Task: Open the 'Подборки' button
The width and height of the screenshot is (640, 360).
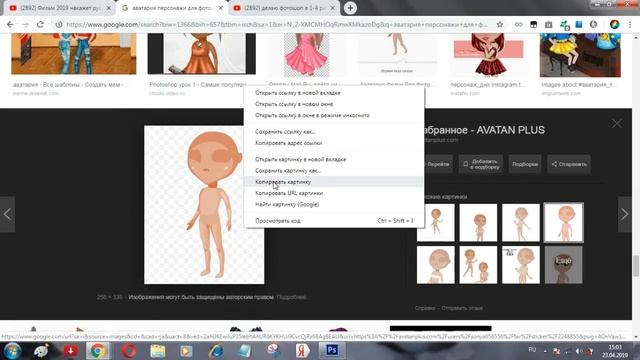Action: click(525, 164)
